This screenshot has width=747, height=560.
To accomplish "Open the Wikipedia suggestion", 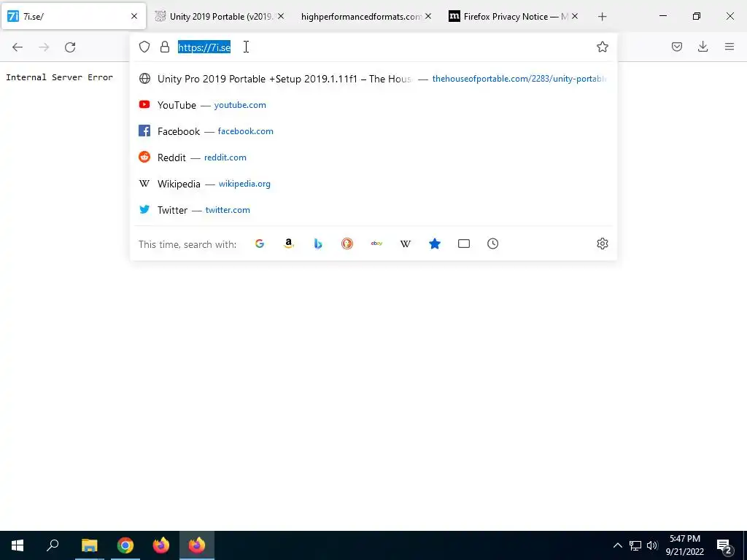I will [373, 183].
